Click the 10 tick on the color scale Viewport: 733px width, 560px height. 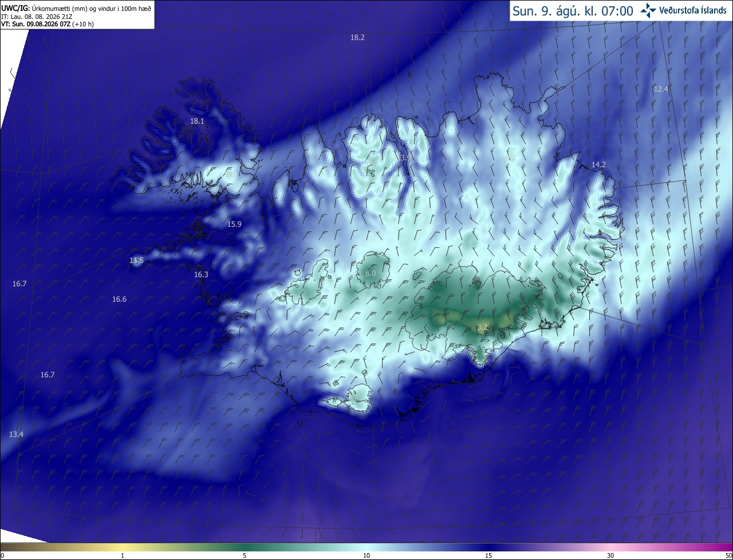(366, 555)
